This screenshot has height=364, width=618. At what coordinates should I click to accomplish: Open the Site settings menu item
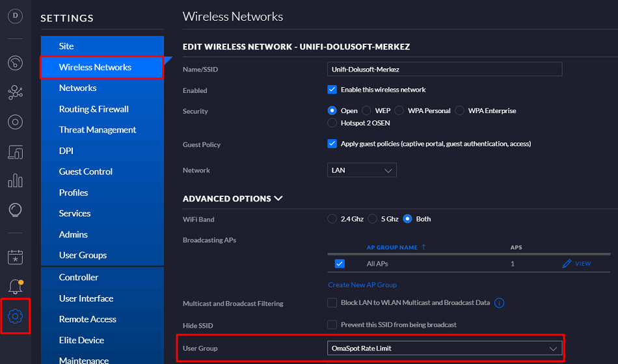tap(102, 46)
